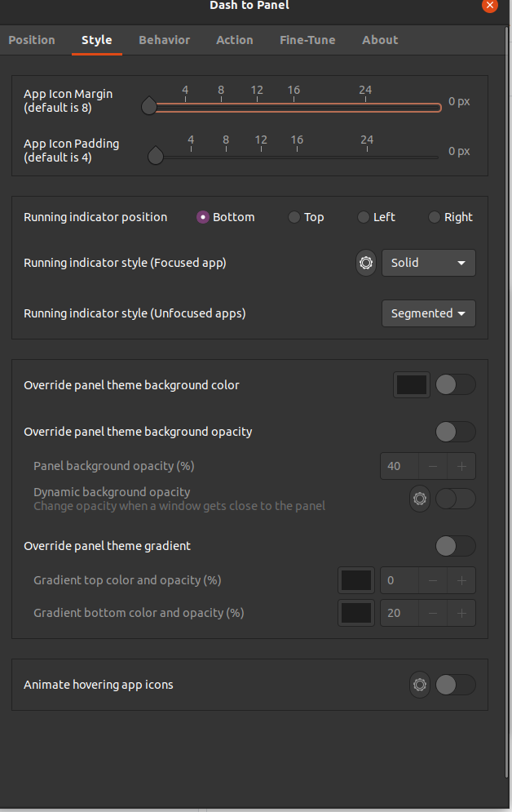Click the panel background opacity field showing 40
The image size is (512, 812).
399,466
